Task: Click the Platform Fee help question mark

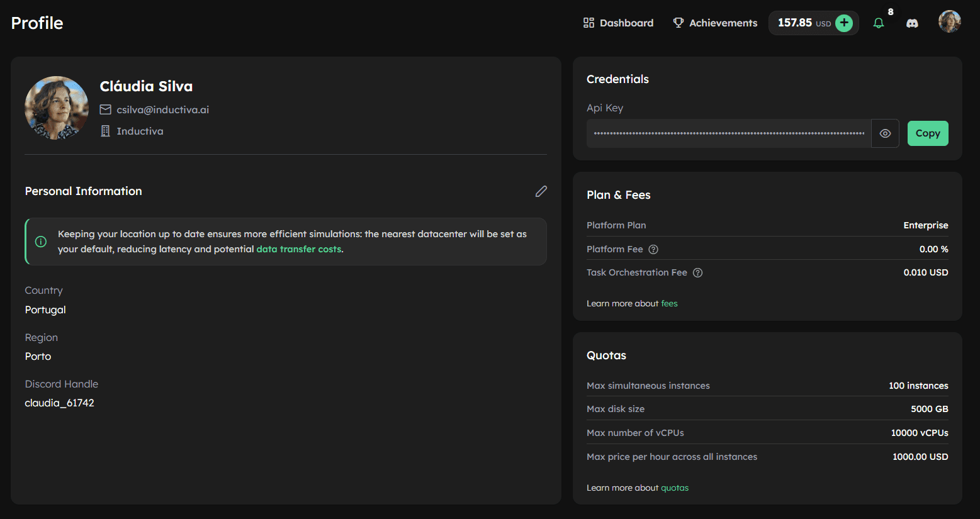Action: [x=653, y=249]
